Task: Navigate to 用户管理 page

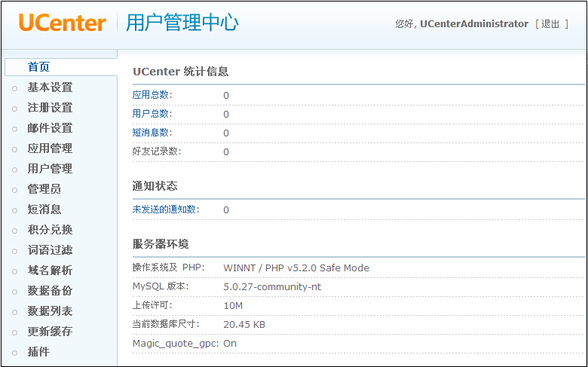Action: click(50, 169)
